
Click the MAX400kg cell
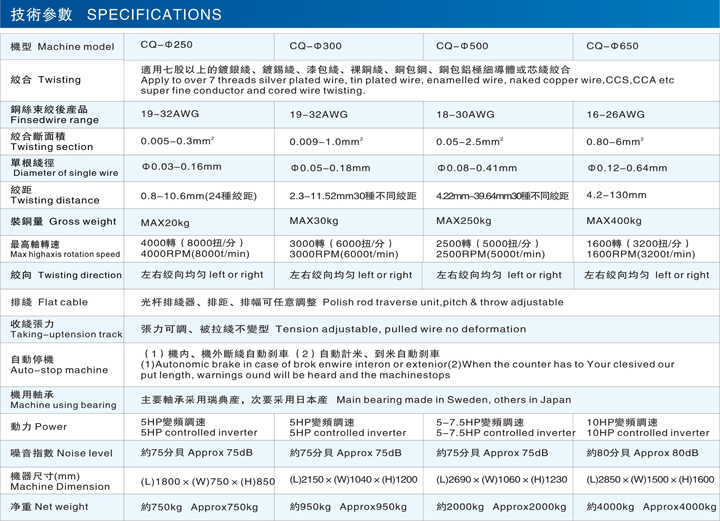coord(614,221)
